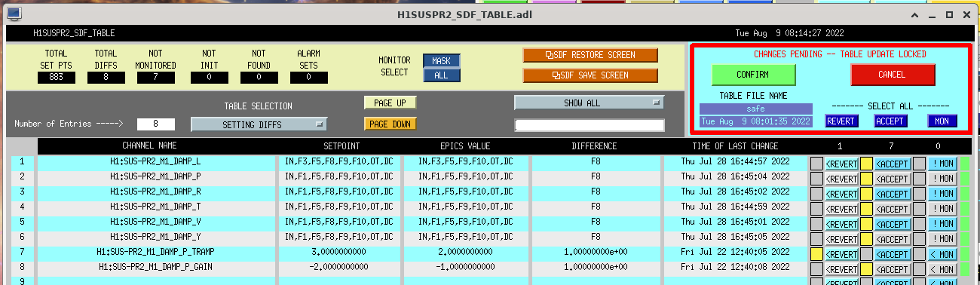Toggle MON for the H1:SUS-PR2_M1_DAMP_Y row
Viewport: 980px width, 285px height.
pos(942,239)
